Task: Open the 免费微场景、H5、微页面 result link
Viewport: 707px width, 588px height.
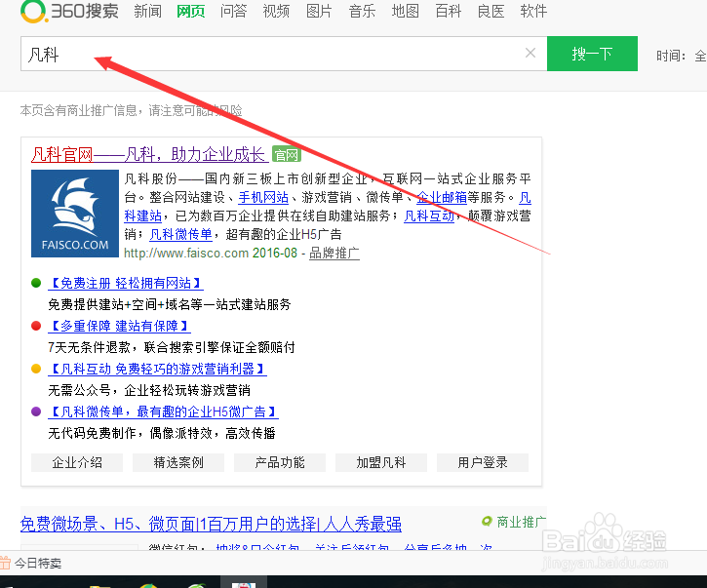Action: pos(211,524)
